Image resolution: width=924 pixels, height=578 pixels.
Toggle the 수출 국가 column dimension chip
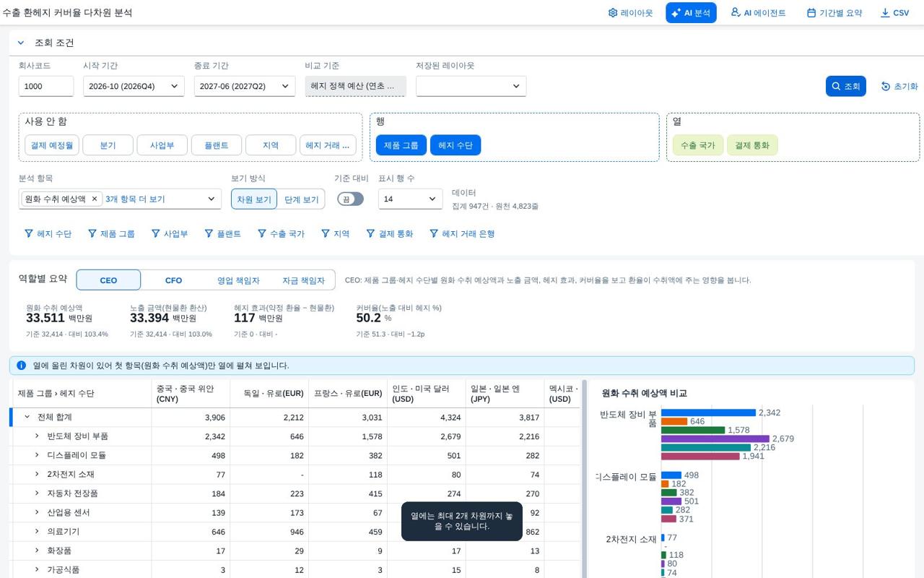pos(698,145)
